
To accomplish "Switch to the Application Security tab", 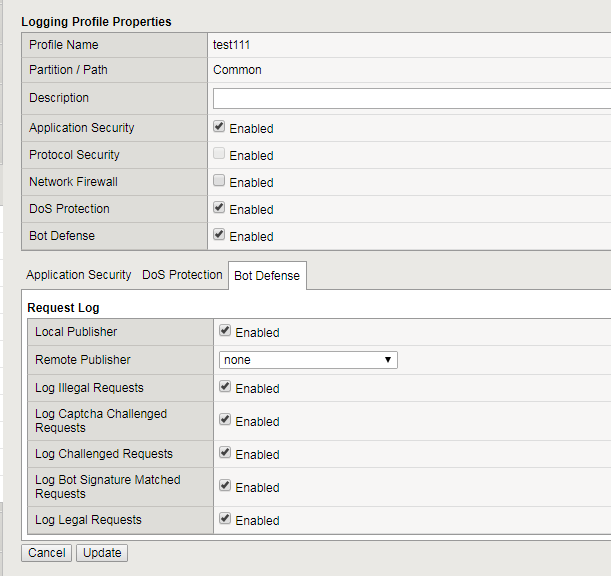I will click(x=79, y=275).
